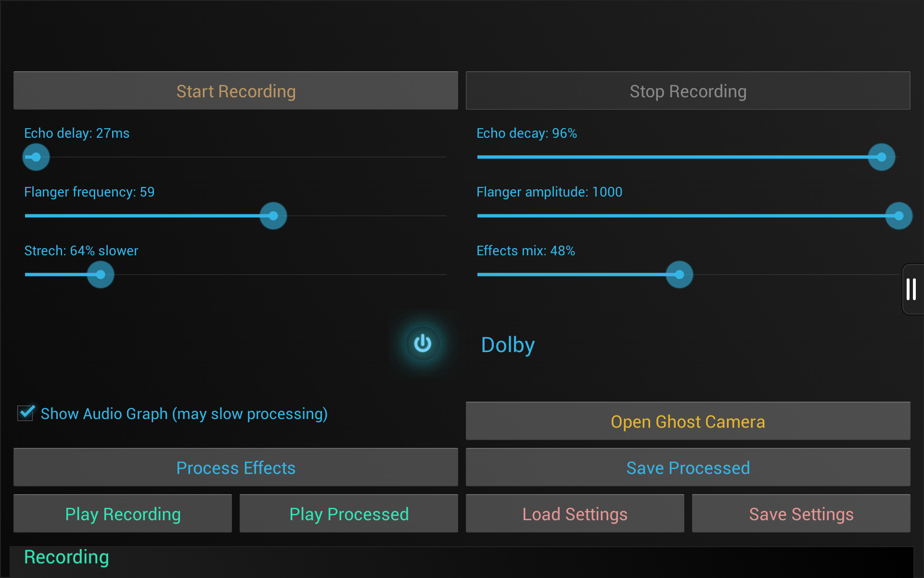Load saved settings
This screenshot has width=924, height=578.
point(575,513)
